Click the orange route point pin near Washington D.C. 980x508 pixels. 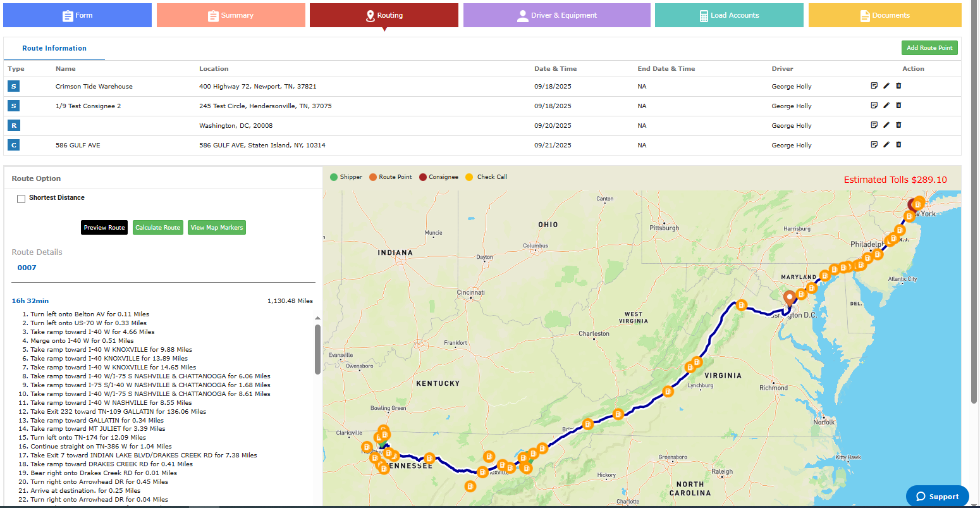pos(789,298)
